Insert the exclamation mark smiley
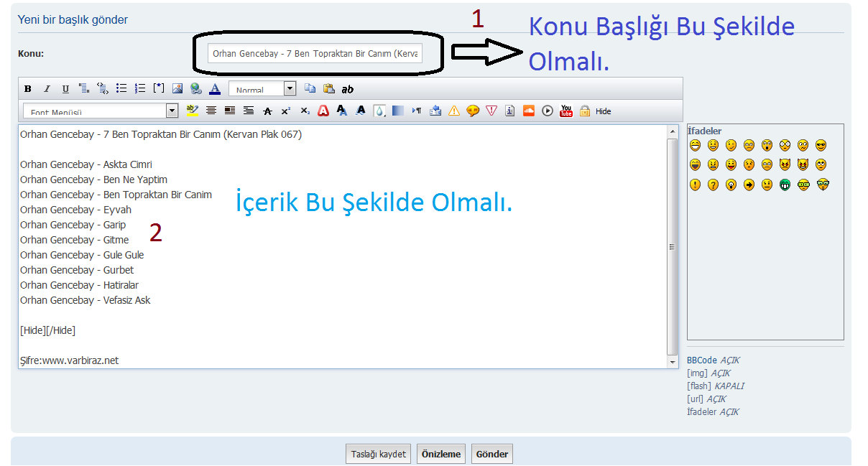This screenshot has height=466, width=868. pos(695,185)
